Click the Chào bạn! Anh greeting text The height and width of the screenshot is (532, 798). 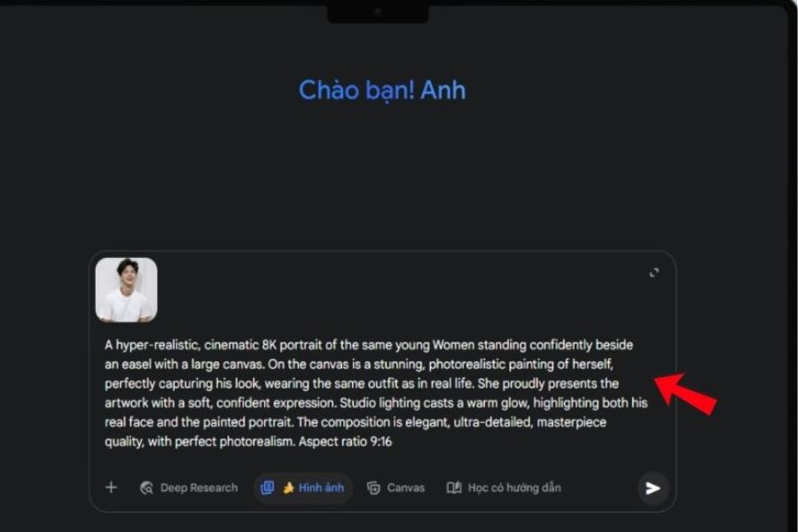382,90
